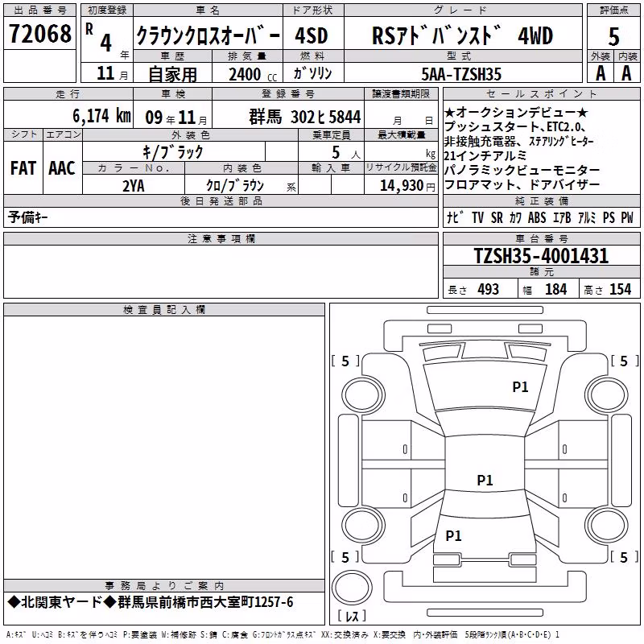This screenshot has height=644, width=644.
Task: Click yard address 北関東ヤード line
Action: point(151,602)
